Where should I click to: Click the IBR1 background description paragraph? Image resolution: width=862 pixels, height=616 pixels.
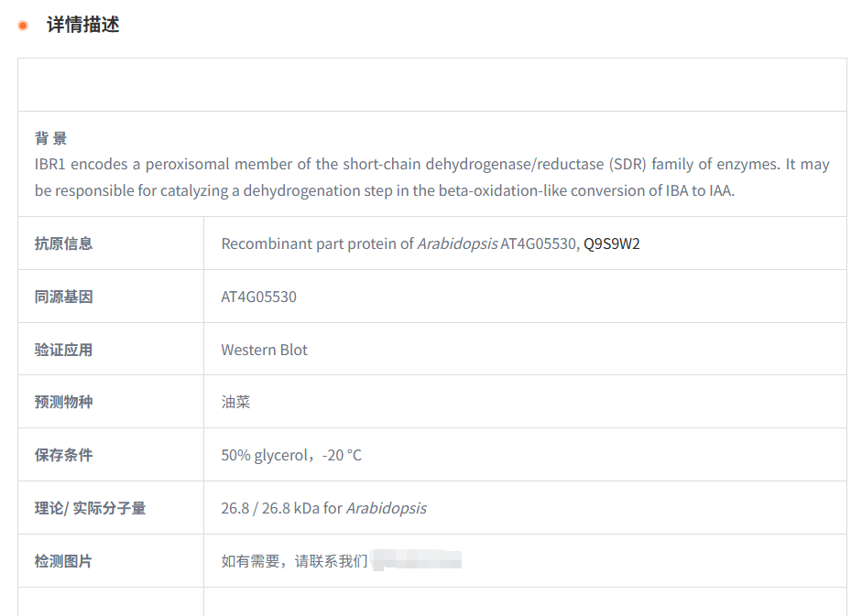pos(431,178)
